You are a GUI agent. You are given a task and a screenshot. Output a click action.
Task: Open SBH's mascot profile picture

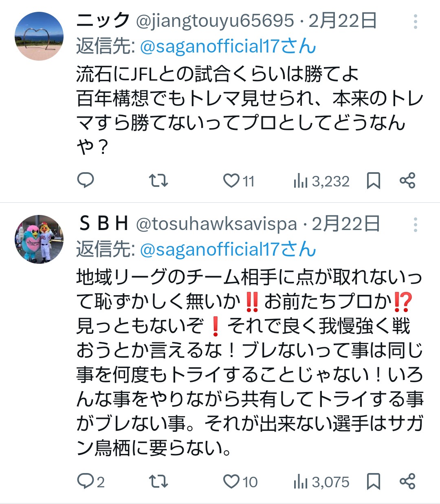pos(39,239)
